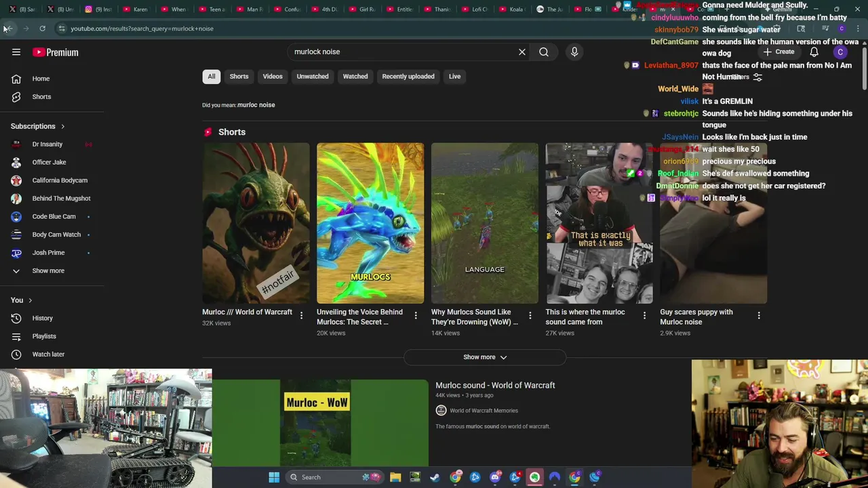This screenshot has width=868, height=488.
Task: Filter by Recently uploaded
Action: (408, 77)
